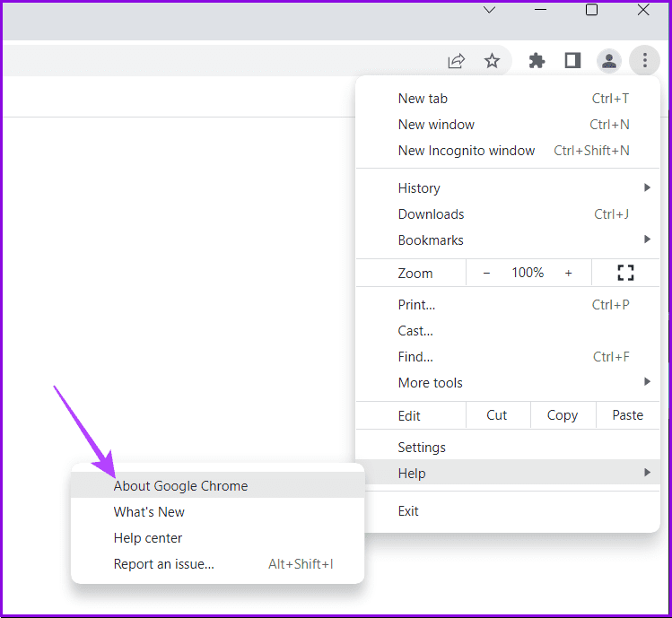Expand the History submenu
The width and height of the screenshot is (672, 618).
(x=508, y=188)
